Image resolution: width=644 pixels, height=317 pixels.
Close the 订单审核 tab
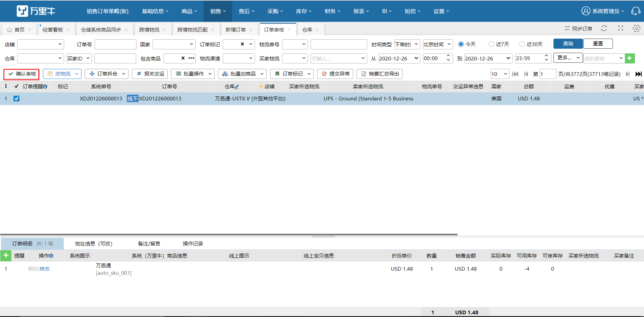[x=289, y=30]
